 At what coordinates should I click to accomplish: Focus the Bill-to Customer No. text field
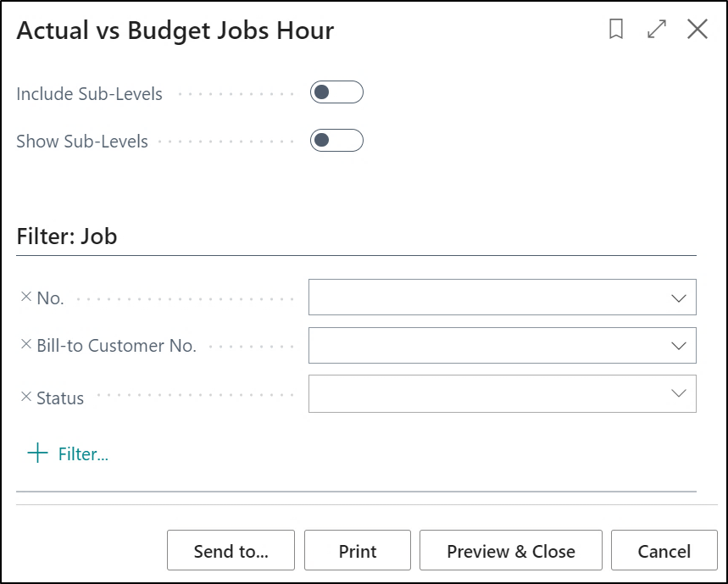pos(483,346)
